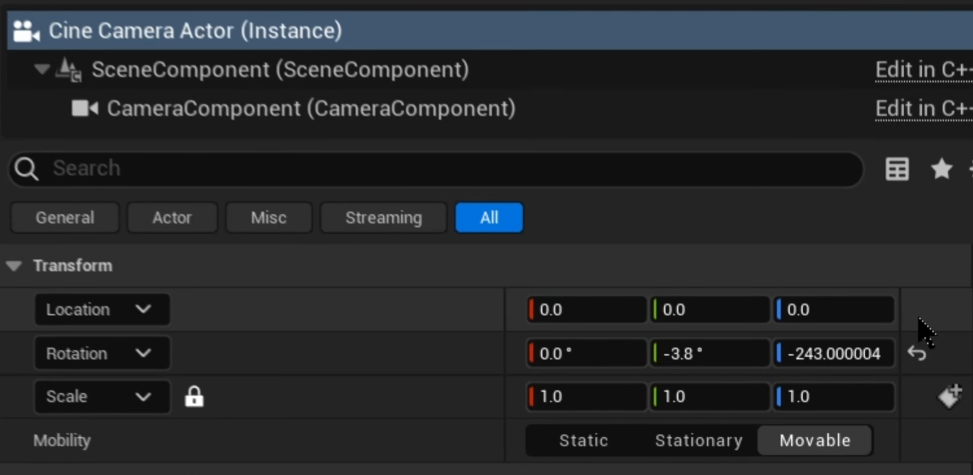Click the Scale add keyframe icon
973x475 pixels.
(949, 396)
